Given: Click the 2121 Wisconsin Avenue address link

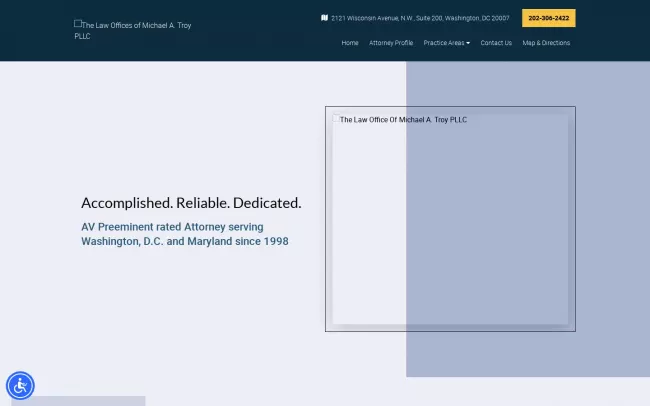Looking at the screenshot, I should tap(420, 18).
